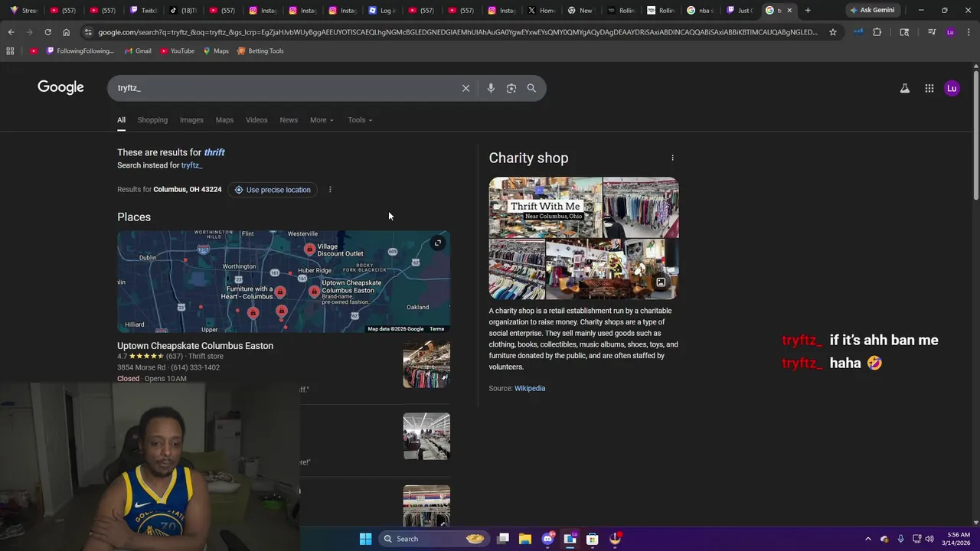980x551 pixels.
Task: Open Charity shop panel more options
Action: click(x=672, y=158)
